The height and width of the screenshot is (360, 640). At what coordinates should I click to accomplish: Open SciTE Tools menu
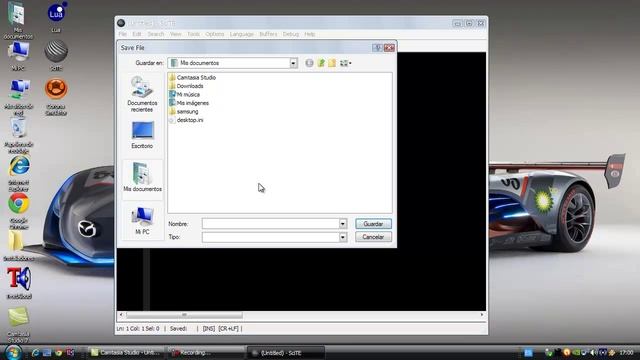(x=193, y=34)
